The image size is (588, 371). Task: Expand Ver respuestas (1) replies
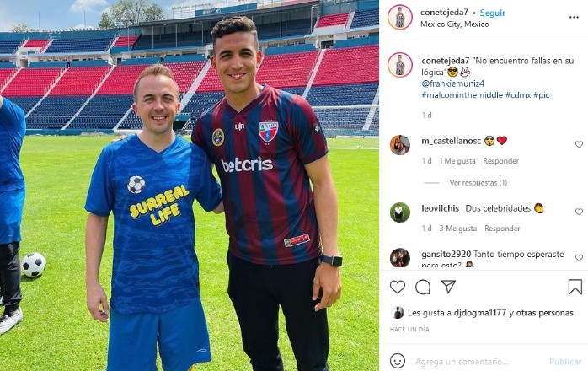pyautogui.click(x=478, y=182)
